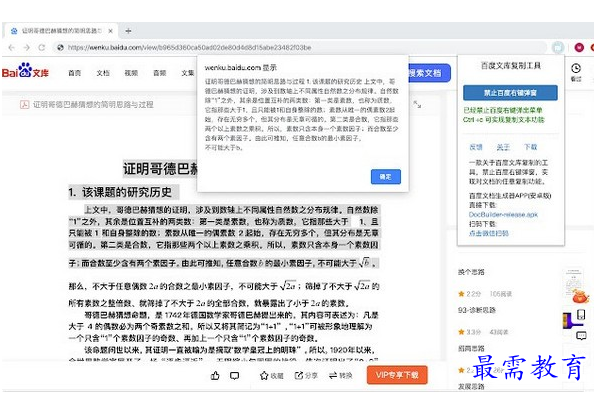The image size is (594, 399).
Task: Click the 分享 share button
Action: pos(306,376)
